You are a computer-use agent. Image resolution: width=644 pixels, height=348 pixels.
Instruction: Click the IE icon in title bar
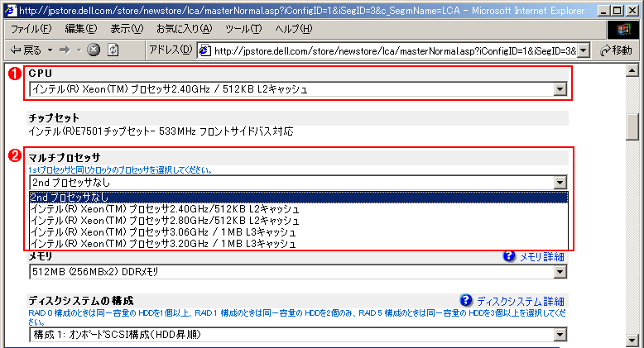point(11,10)
